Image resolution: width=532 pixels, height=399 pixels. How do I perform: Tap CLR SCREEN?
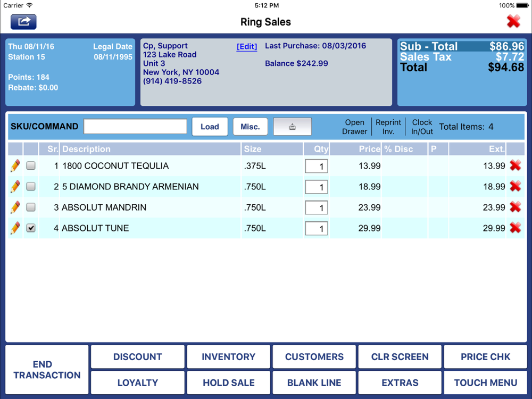coord(400,356)
